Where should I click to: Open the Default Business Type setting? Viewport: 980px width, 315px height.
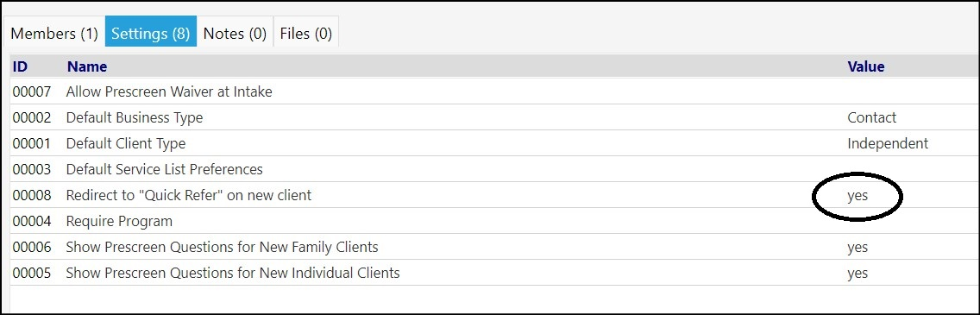click(493, 117)
